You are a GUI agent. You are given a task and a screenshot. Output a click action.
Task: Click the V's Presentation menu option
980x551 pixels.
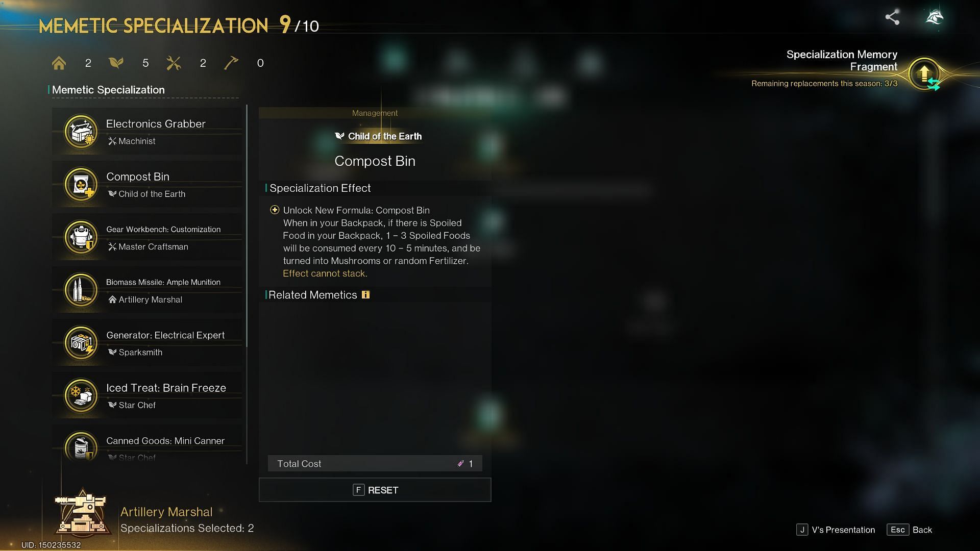pyautogui.click(x=844, y=530)
